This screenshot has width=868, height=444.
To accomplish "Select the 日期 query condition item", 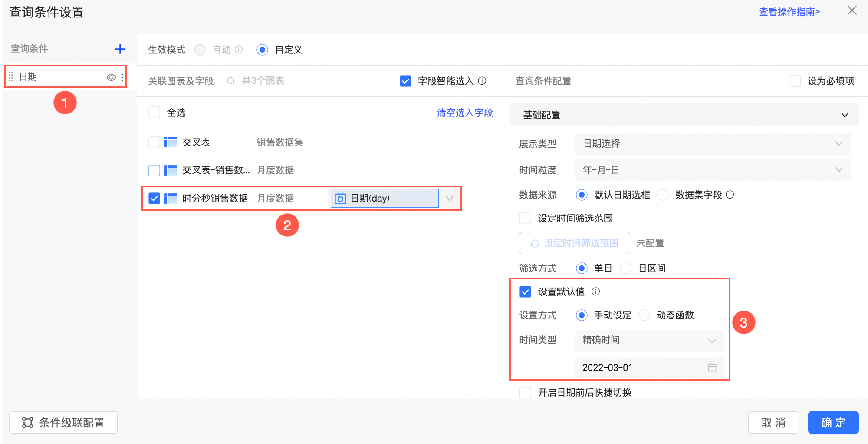I will coord(65,77).
